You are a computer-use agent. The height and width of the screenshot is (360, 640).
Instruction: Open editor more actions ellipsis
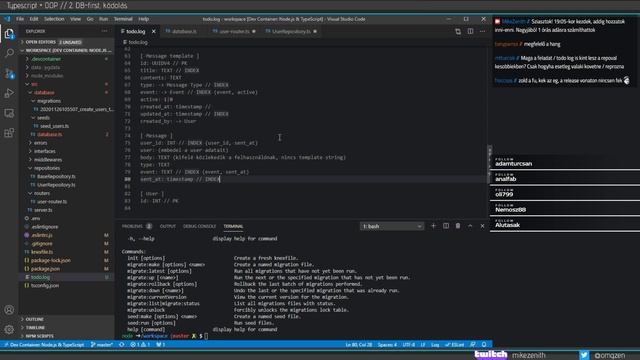482,31
